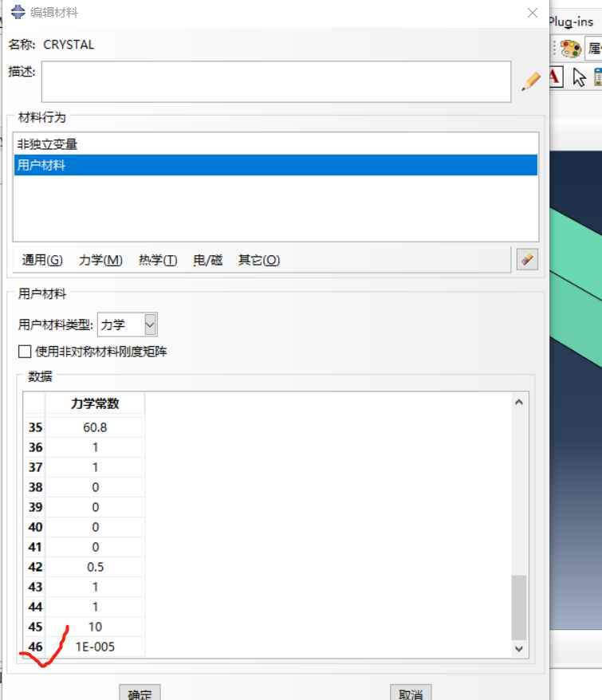Viewport: 602px width, 700px height.
Task: Click row header 38
Action: pyautogui.click(x=35, y=487)
